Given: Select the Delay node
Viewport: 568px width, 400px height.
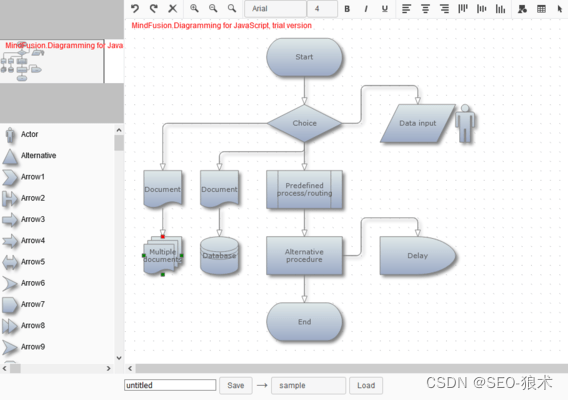Looking at the screenshot, I should pos(418,256).
